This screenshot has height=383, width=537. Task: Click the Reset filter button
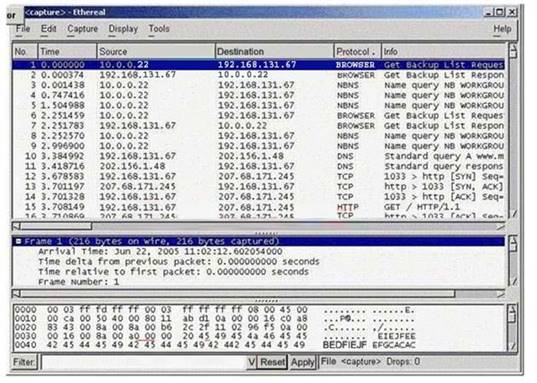272,362
